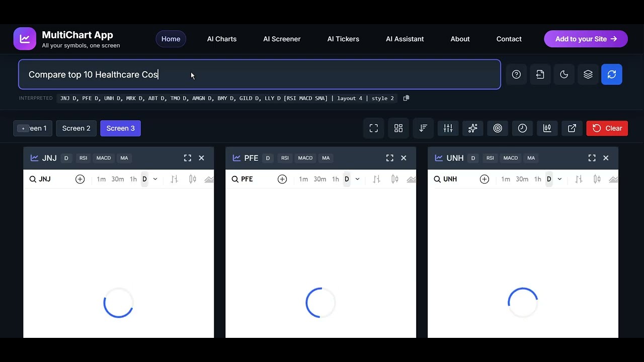This screenshot has width=644, height=362.
Task: Add symbol with plus icon on PFE chart
Action: pos(282,179)
